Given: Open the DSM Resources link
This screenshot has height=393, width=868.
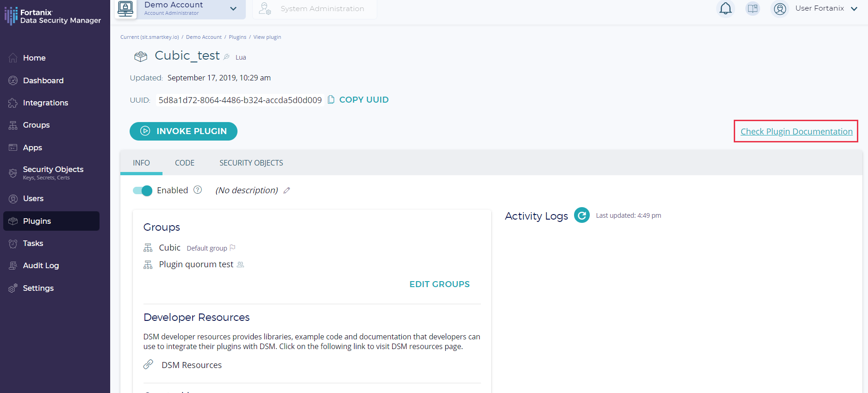Looking at the screenshot, I should (x=191, y=365).
